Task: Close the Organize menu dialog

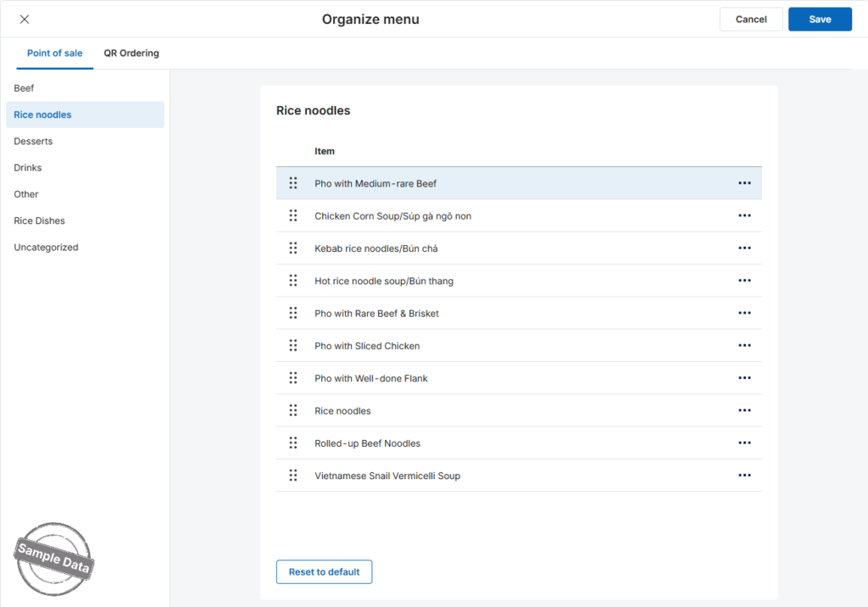Action: point(25,19)
